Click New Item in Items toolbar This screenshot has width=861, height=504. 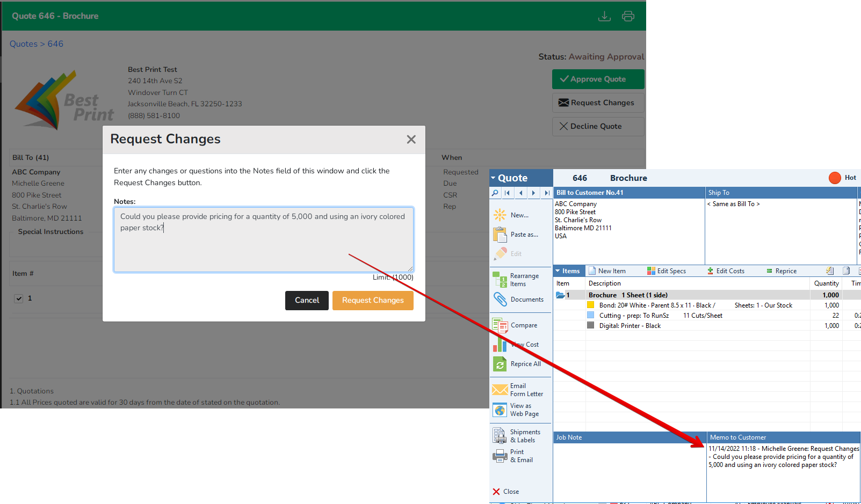tap(607, 271)
